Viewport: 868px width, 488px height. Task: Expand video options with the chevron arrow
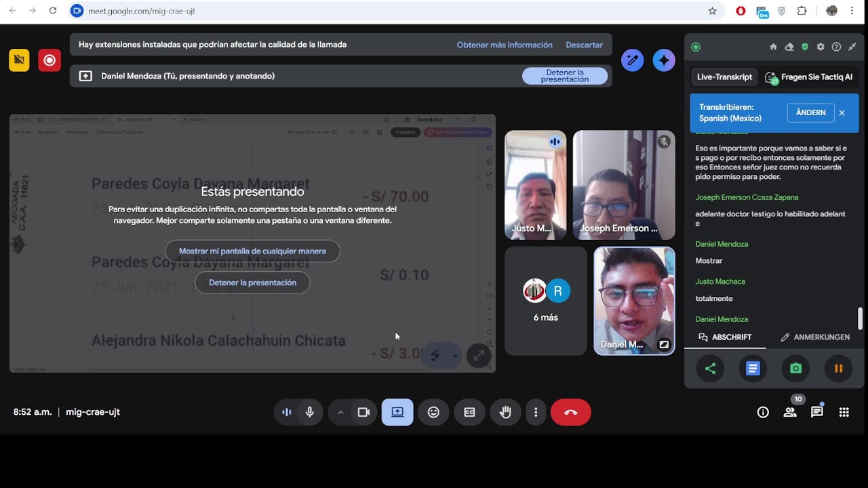pyautogui.click(x=340, y=412)
